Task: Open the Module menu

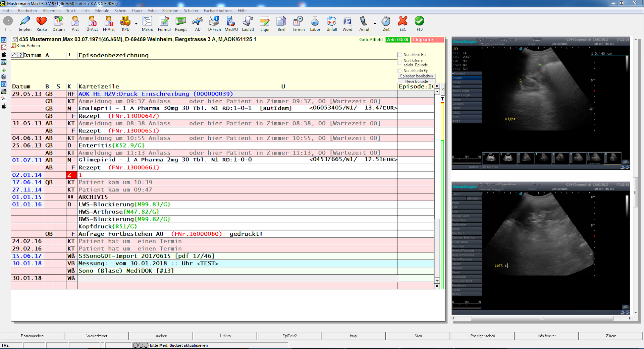Action: click(102, 11)
